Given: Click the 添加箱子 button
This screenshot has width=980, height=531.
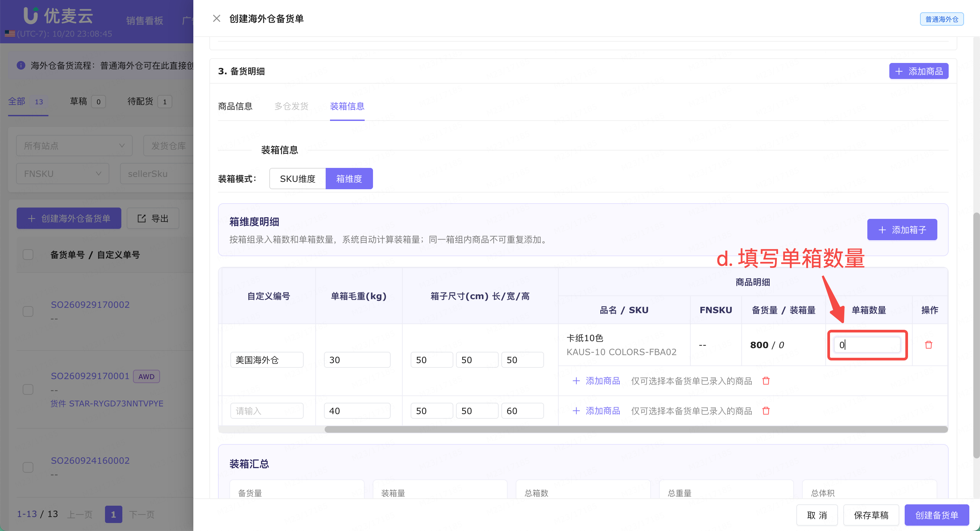Looking at the screenshot, I should (x=902, y=230).
